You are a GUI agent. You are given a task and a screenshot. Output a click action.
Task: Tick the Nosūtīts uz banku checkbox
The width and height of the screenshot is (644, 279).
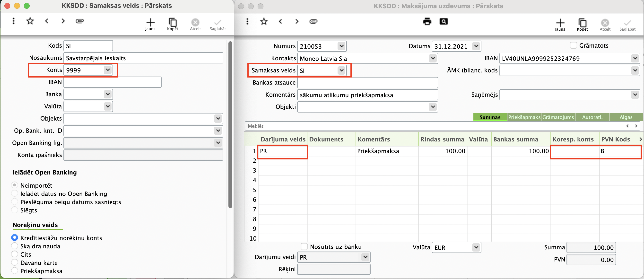(x=304, y=246)
